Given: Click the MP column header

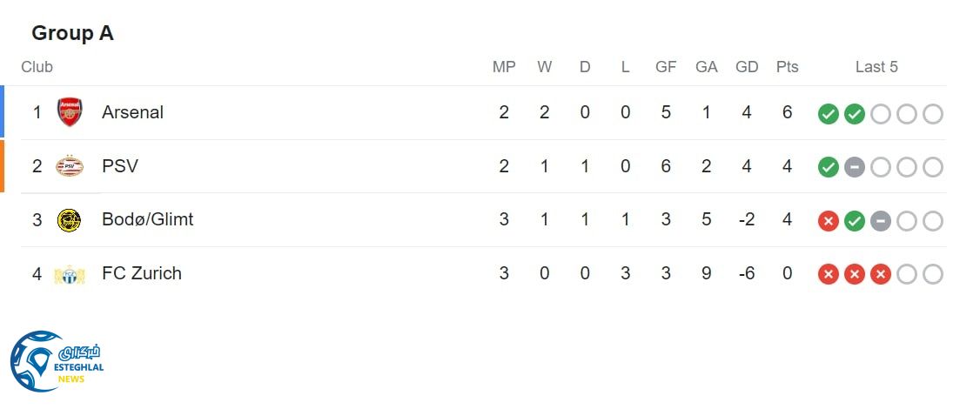Looking at the screenshot, I should 504,67.
